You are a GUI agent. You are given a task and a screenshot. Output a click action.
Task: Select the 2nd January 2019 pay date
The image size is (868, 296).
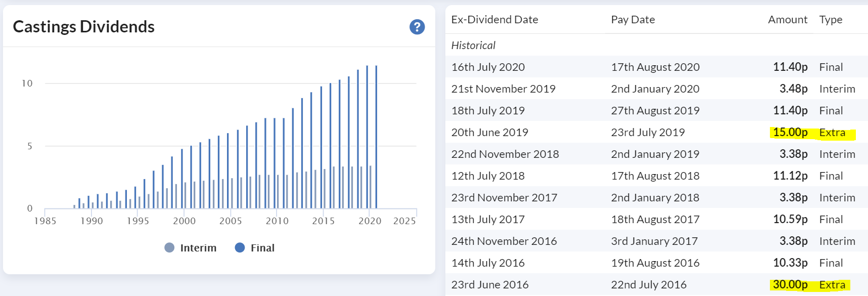point(655,154)
